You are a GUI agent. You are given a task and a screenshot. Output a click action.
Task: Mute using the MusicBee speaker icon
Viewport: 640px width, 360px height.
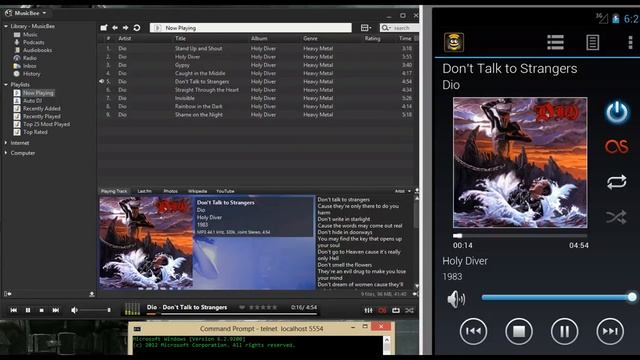click(74, 310)
